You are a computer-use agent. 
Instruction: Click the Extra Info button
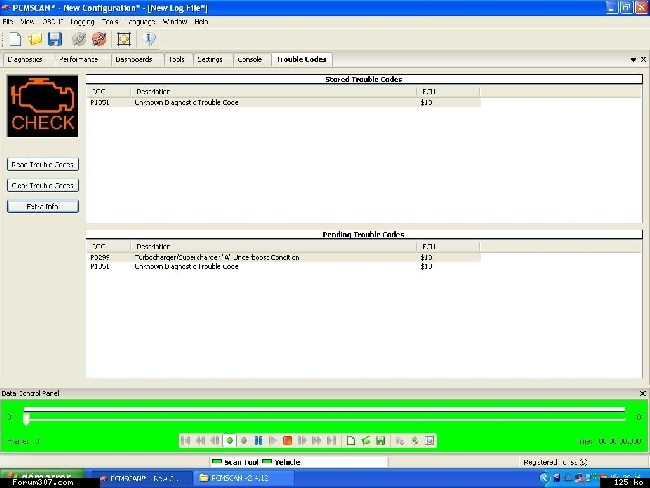click(43, 206)
